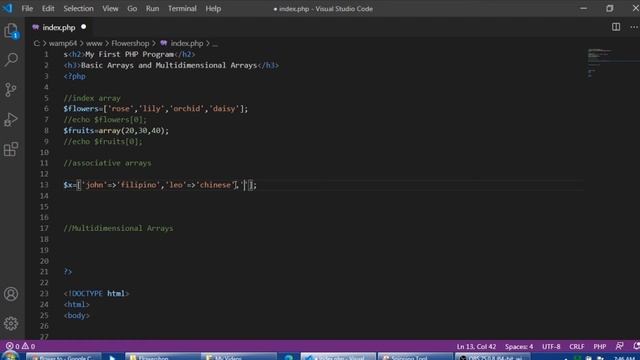Open the File menu
The width and height of the screenshot is (640, 360).
tap(27, 9)
